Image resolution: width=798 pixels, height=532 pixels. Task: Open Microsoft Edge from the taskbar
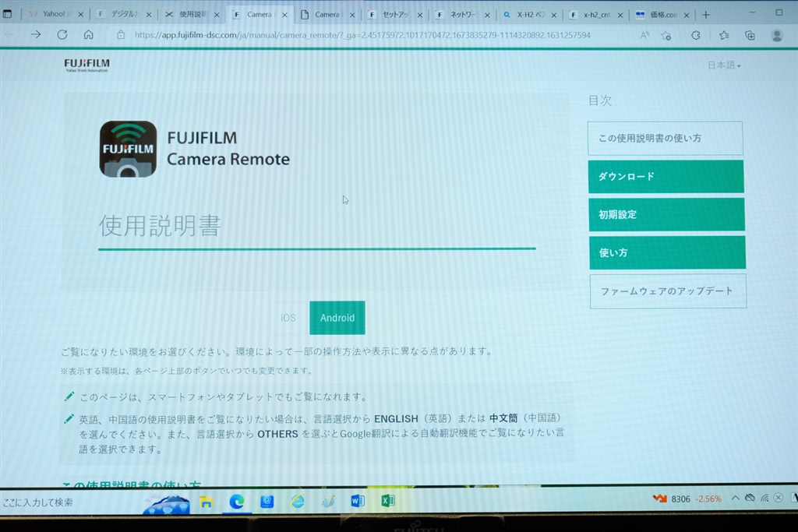[x=237, y=502]
